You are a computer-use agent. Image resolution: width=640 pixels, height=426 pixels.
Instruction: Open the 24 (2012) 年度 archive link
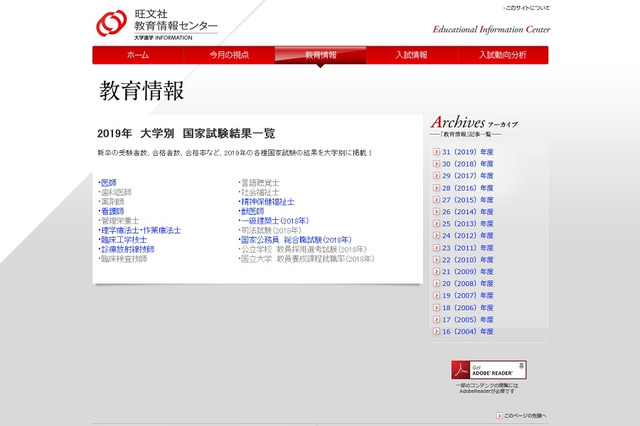(x=468, y=235)
